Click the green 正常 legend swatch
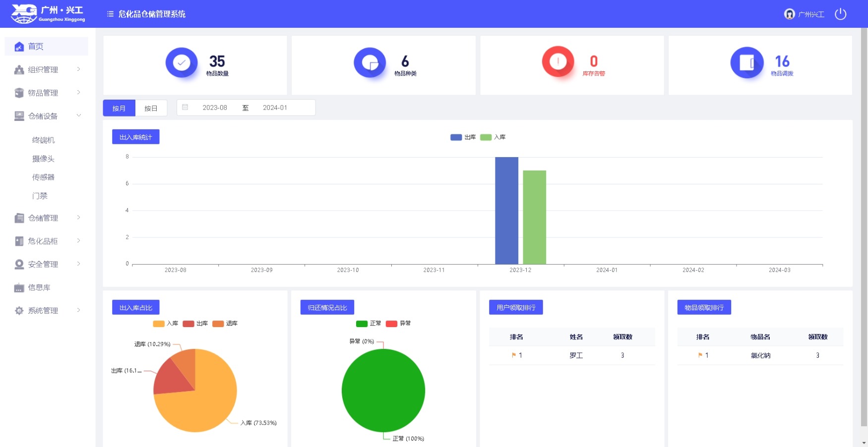 [x=362, y=324]
